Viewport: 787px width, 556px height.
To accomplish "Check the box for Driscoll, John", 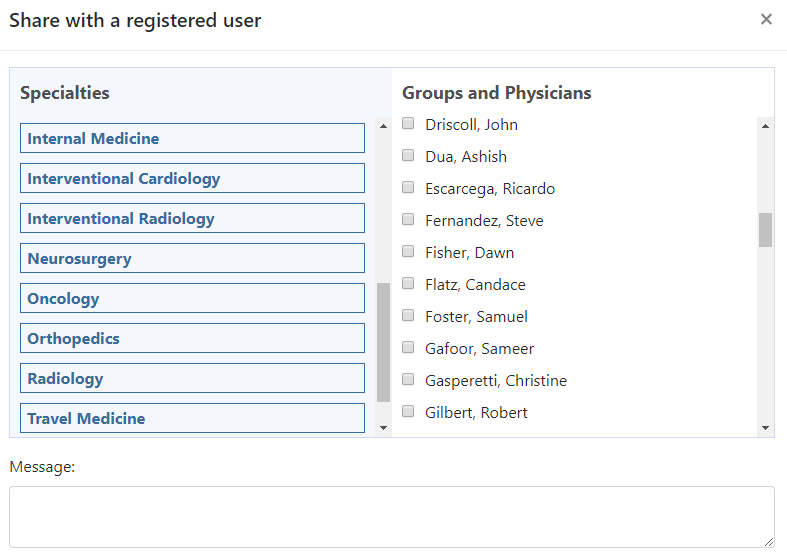I will click(408, 124).
